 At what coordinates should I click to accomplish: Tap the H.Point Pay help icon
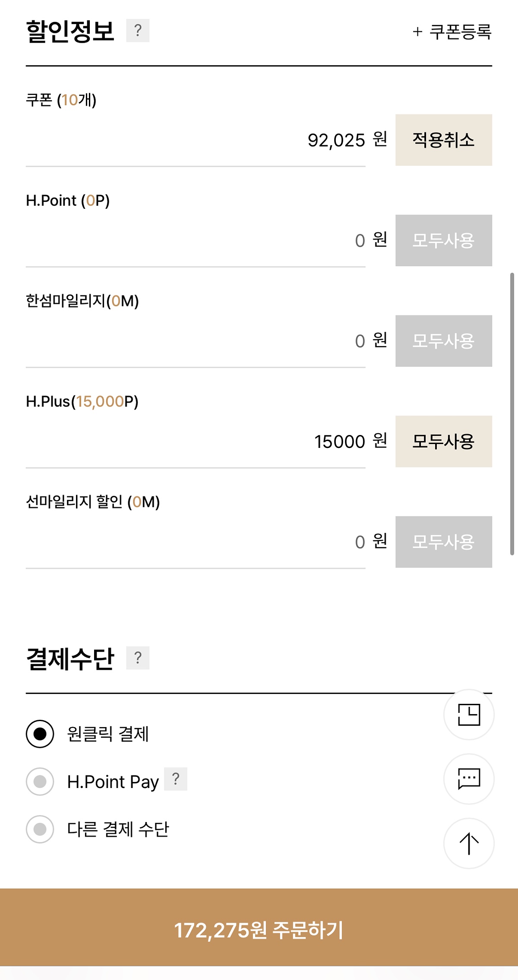(176, 779)
